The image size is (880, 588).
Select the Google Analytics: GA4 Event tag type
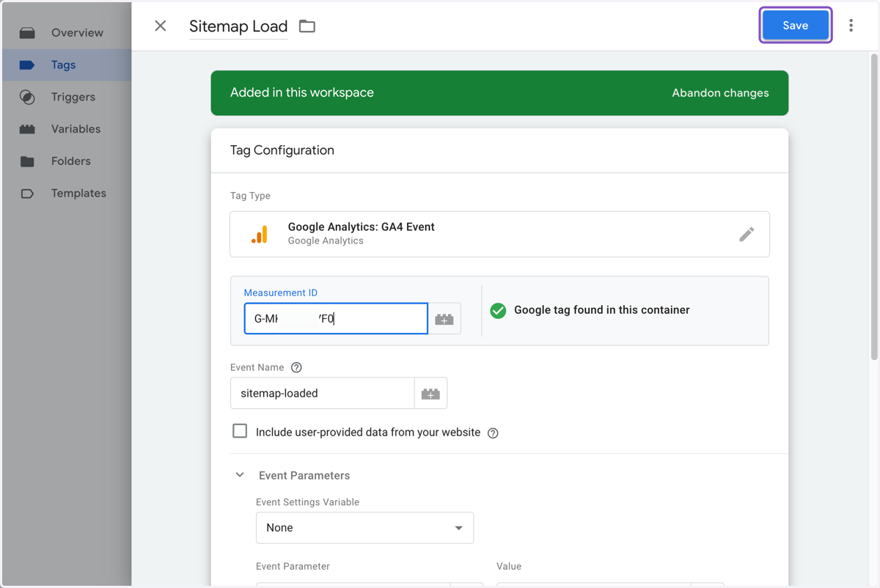(499, 235)
